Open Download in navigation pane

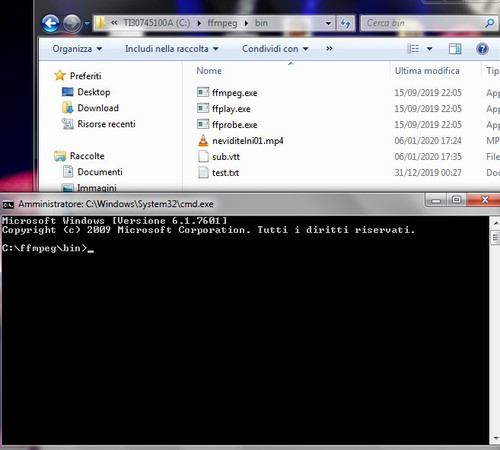[x=98, y=108]
